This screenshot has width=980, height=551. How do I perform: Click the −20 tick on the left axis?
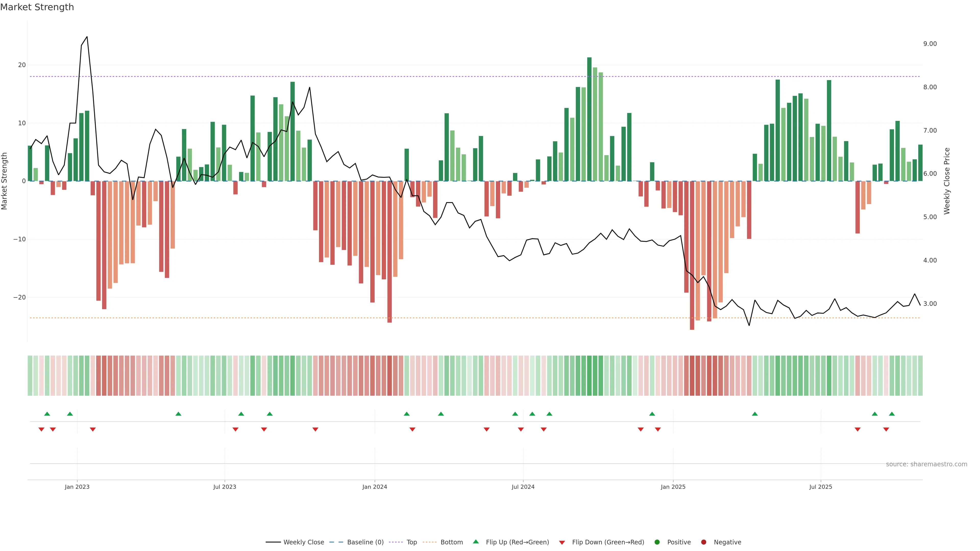[19, 297]
